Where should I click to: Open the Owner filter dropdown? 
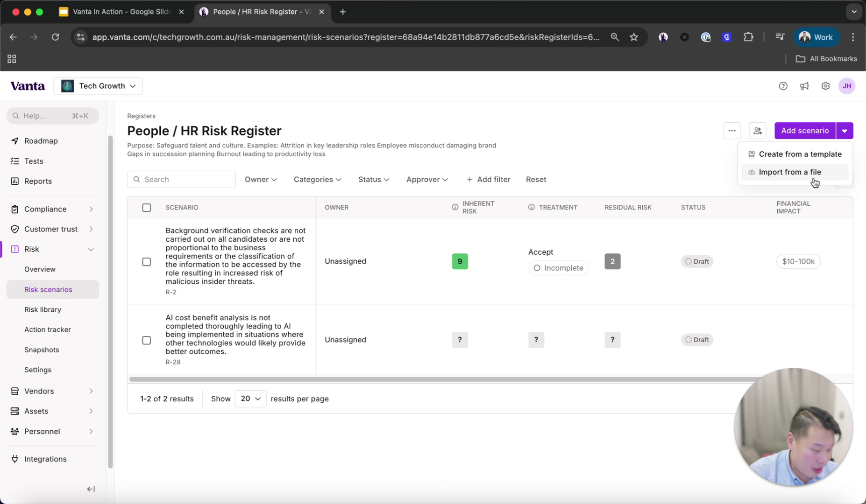click(261, 179)
